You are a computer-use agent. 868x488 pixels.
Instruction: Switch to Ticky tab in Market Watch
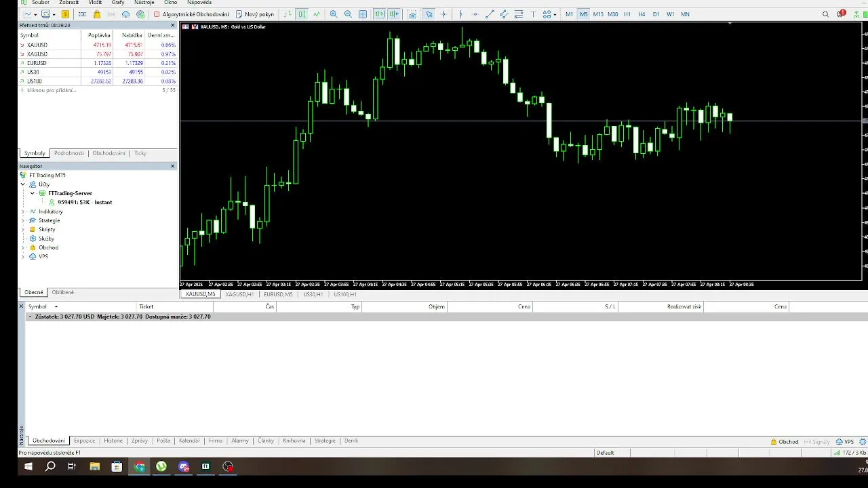click(x=140, y=153)
